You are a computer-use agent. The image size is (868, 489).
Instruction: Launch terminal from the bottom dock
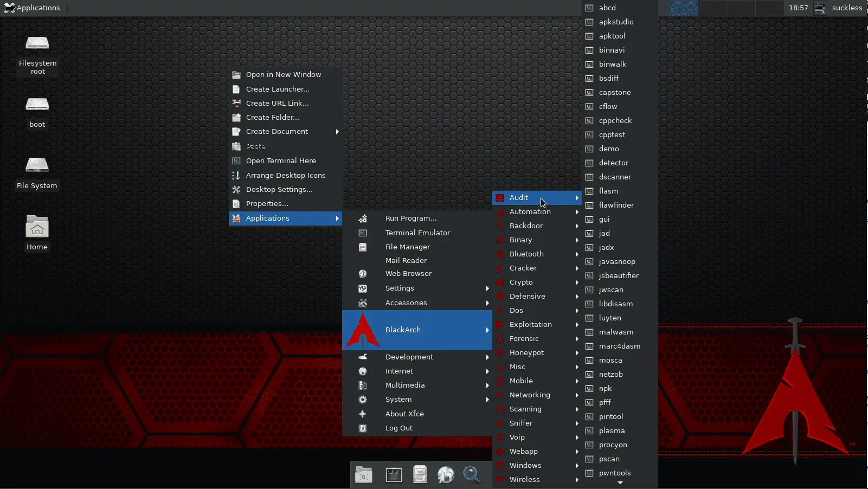click(x=394, y=475)
